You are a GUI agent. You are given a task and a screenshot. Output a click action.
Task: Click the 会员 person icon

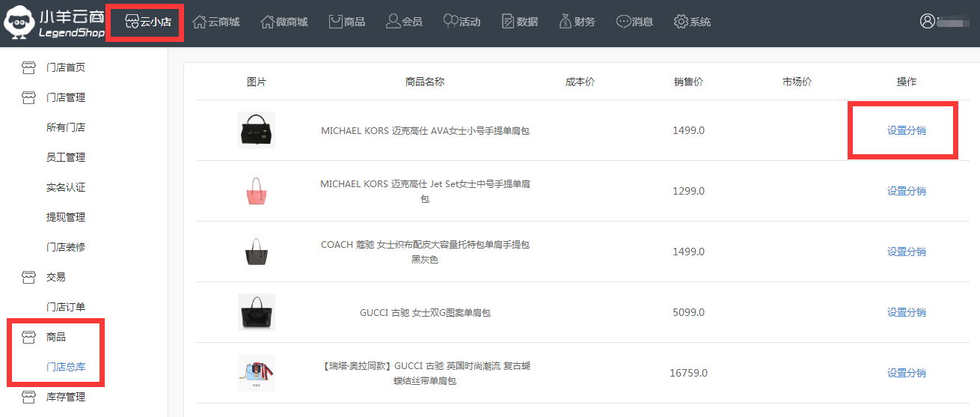(x=393, y=22)
